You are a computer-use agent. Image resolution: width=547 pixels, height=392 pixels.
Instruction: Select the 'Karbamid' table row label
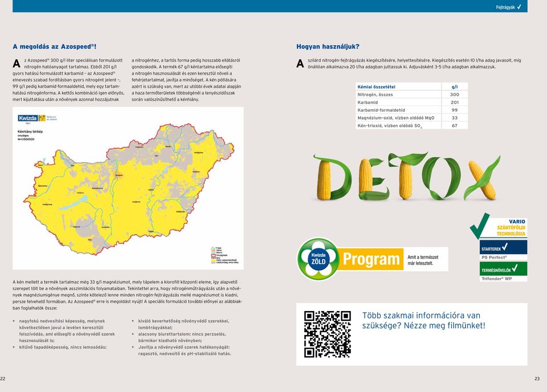[368, 102]
